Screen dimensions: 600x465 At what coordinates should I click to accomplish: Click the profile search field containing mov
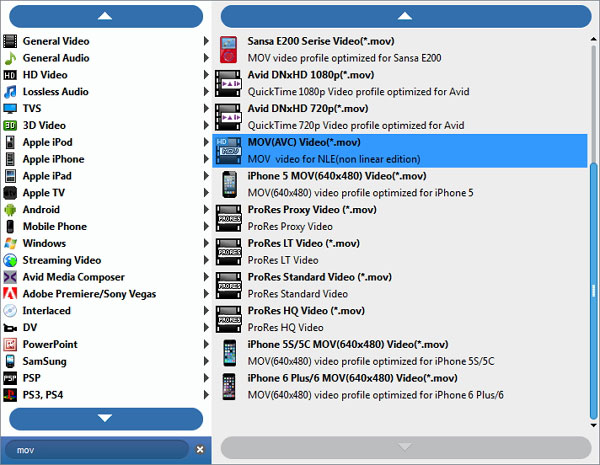click(95, 450)
